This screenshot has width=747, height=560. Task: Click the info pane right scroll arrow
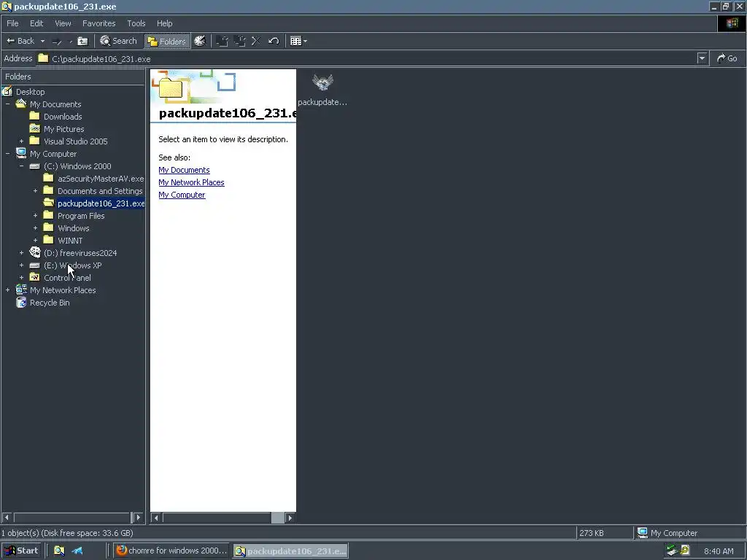(290, 518)
